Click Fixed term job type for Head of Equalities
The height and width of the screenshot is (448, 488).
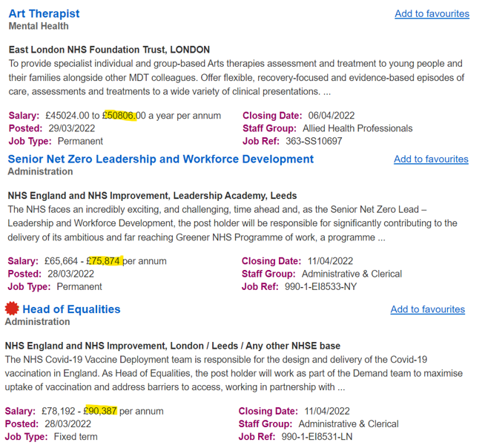pyautogui.click(x=76, y=437)
